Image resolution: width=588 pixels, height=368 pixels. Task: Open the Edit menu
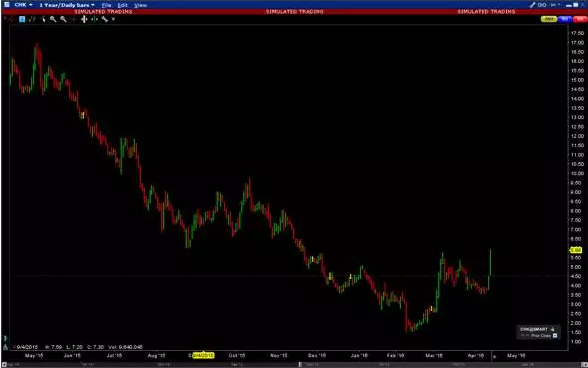coord(123,5)
